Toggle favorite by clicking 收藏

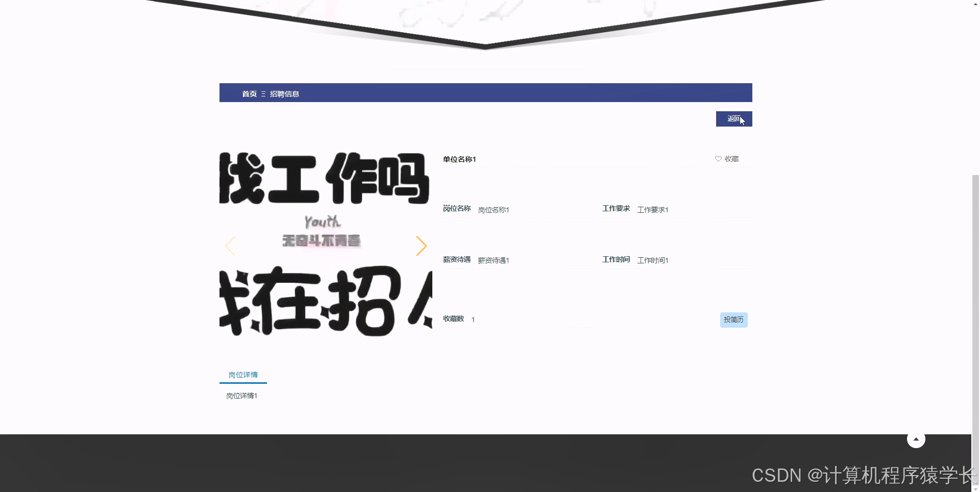[x=731, y=159]
